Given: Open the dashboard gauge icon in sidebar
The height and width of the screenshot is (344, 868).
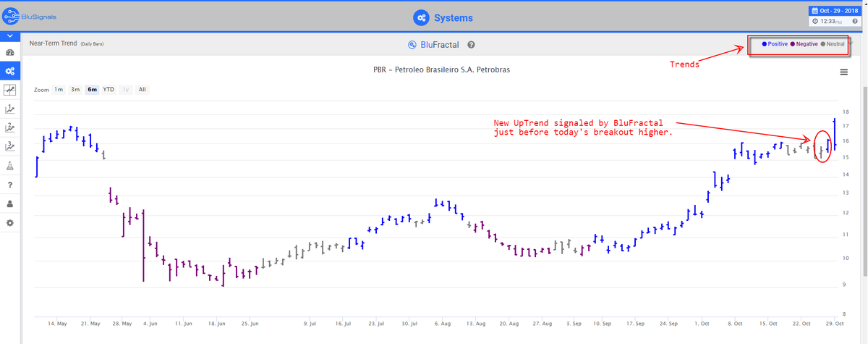Looking at the screenshot, I should tap(10, 53).
